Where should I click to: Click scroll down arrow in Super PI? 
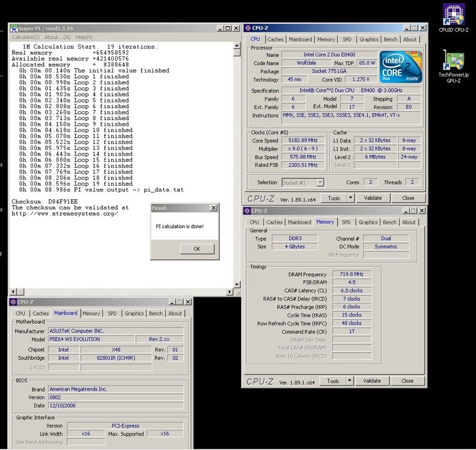pyautogui.click(x=237, y=284)
